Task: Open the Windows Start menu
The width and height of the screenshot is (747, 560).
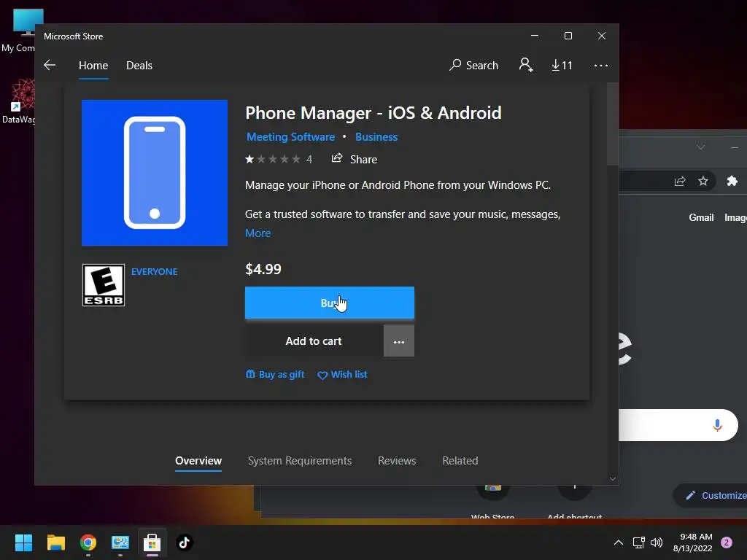Action: click(x=23, y=542)
